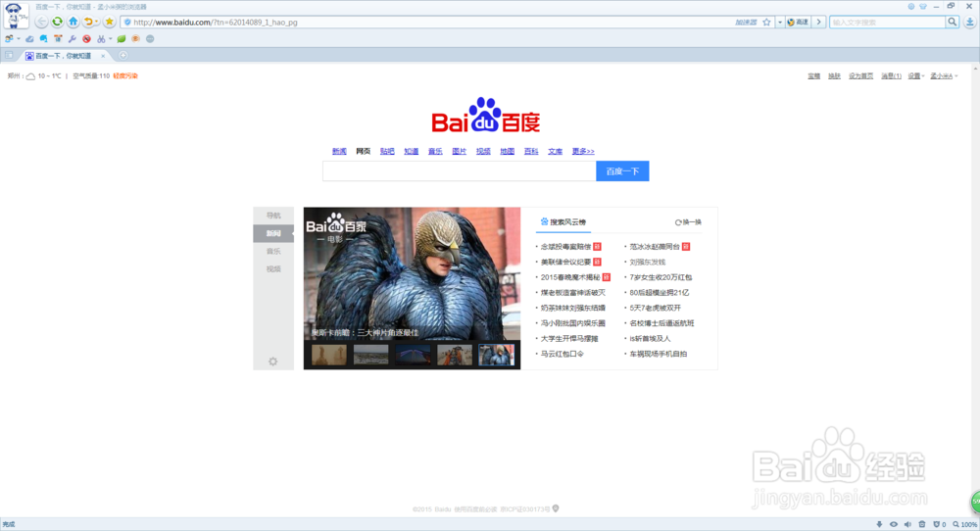
Task: Click the 加速器 accelerator label in the address bar
Action: [x=746, y=22]
